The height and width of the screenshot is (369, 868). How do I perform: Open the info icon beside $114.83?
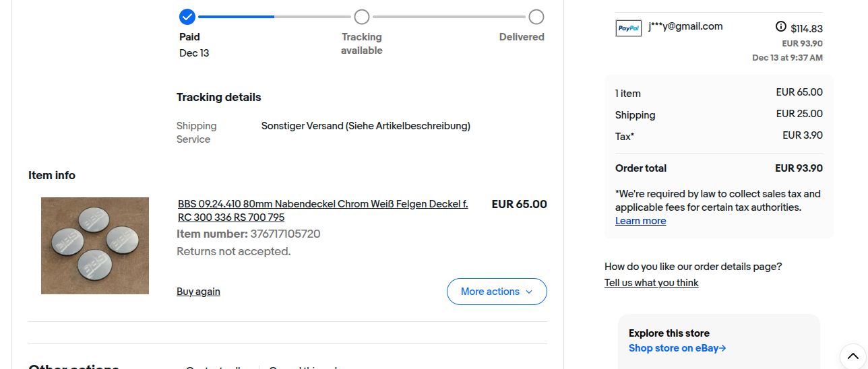click(x=781, y=27)
